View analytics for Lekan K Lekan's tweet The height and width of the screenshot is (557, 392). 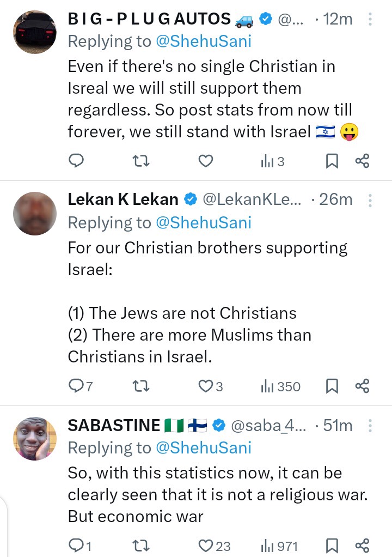tap(280, 386)
